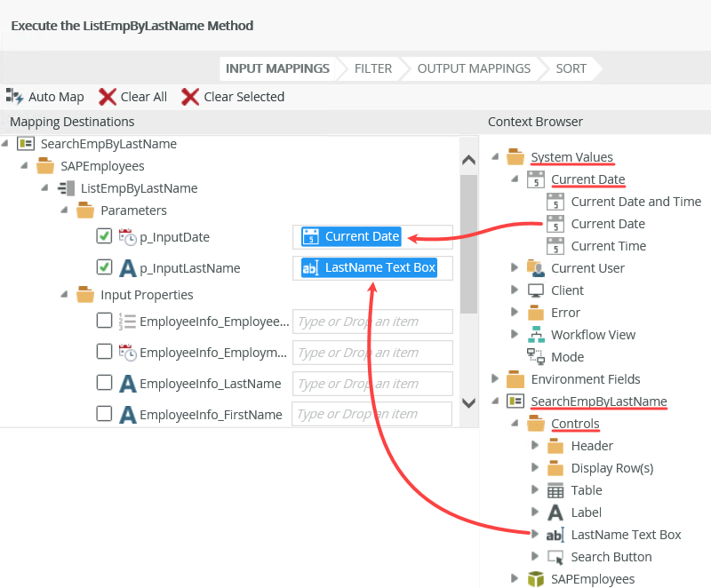Expand the Error folder node
This screenshot has width=711, height=588.
[515, 313]
